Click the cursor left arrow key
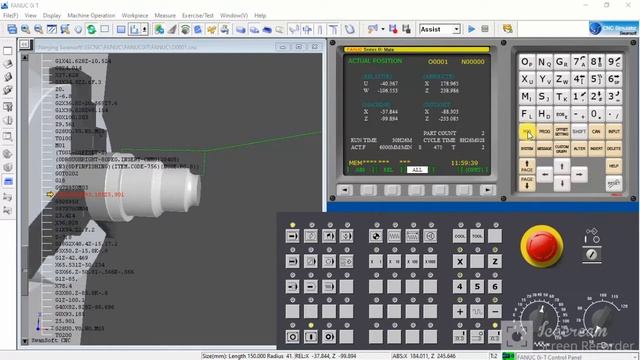640x360 pixels. [x=544, y=174]
